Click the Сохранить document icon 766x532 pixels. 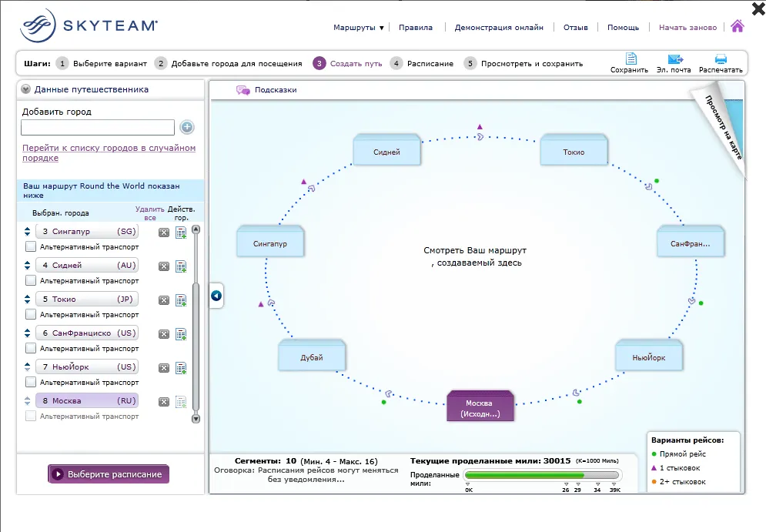tap(631, 59)
